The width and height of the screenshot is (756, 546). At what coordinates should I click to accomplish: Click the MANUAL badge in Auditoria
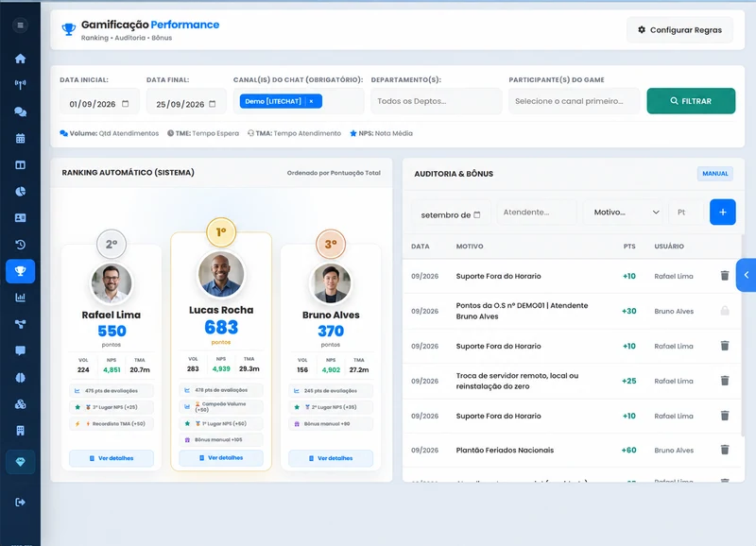(715, 174)
